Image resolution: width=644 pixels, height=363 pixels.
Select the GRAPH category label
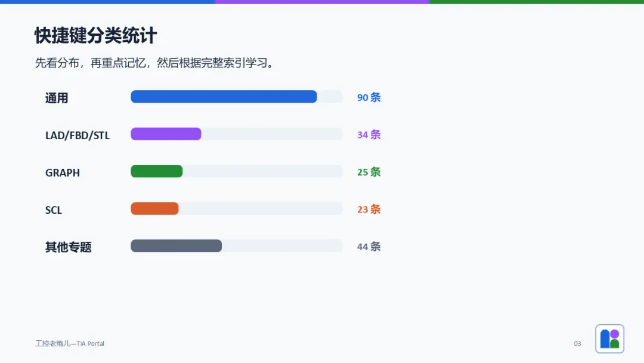click(x=63, y=173)
